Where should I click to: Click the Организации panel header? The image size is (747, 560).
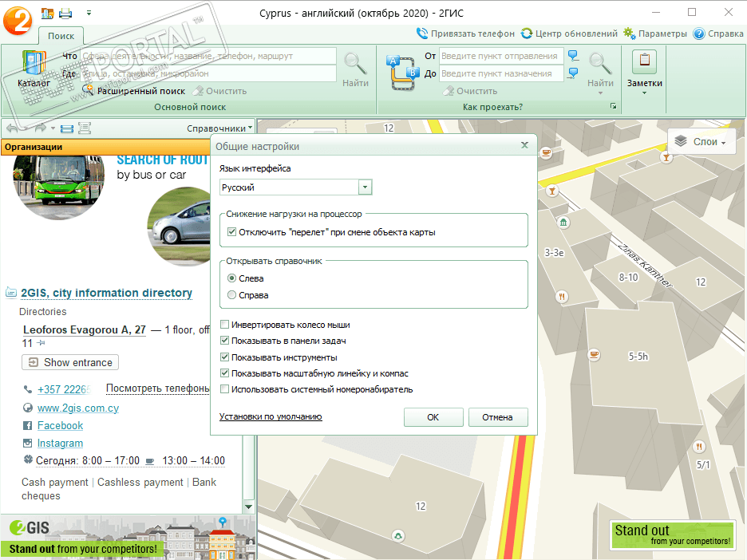coord(105,147)
